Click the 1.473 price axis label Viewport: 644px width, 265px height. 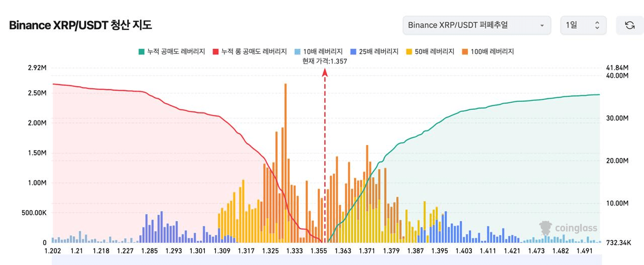[x=537, y=251]
